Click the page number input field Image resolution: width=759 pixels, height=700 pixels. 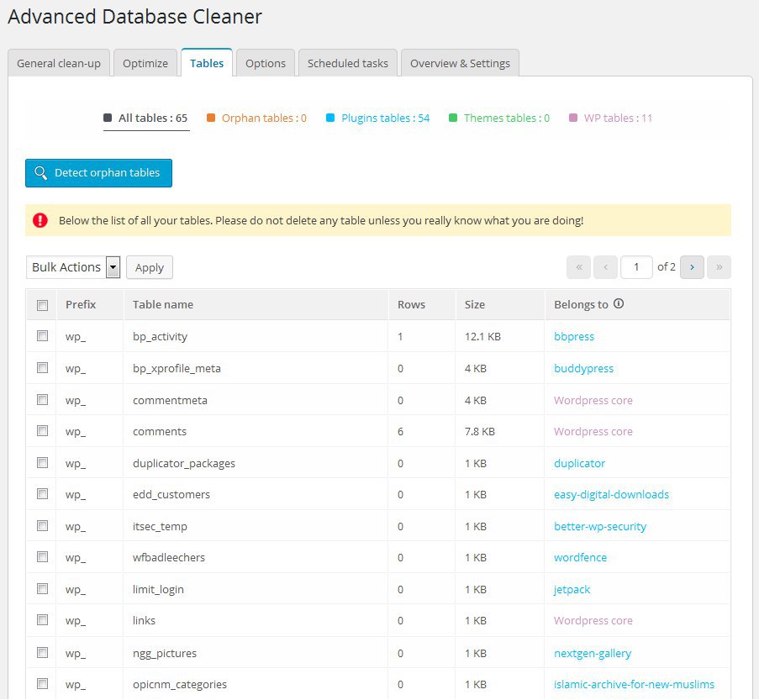(x=636, y=267)
